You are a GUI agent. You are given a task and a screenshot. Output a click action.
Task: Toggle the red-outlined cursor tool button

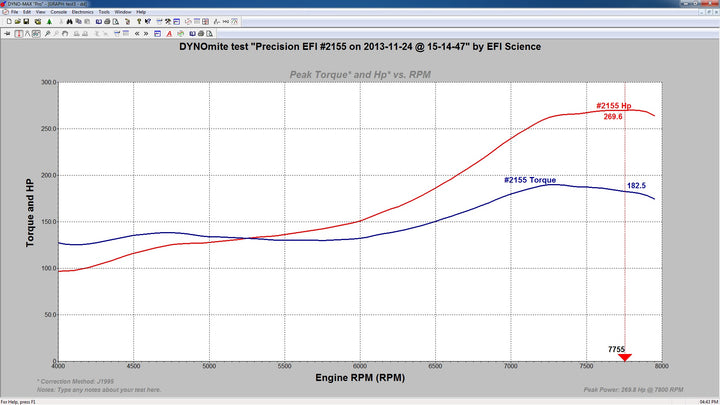tap(18, 33)
